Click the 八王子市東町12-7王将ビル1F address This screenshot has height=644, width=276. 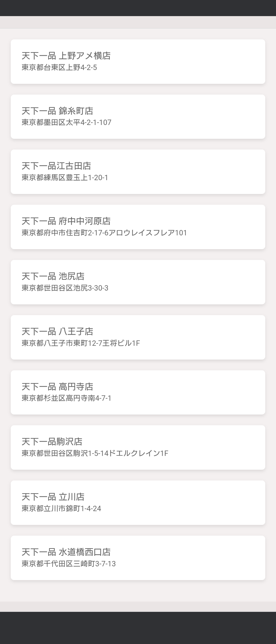point(81,343)
